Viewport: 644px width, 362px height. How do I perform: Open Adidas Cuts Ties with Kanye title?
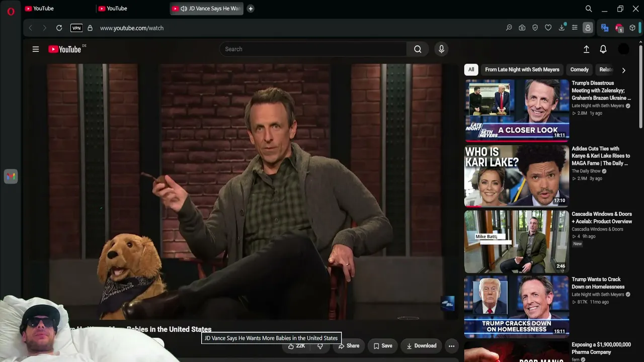pyautogui.click(x=601, y=156)
